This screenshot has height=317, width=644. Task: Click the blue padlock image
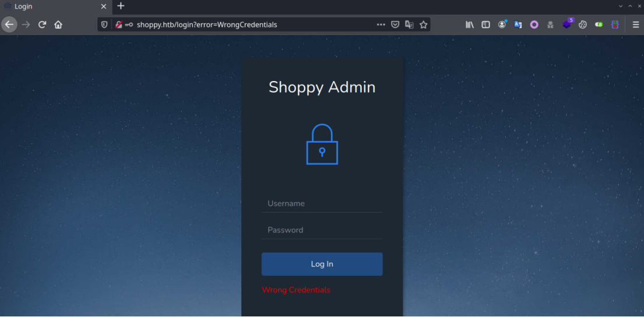(x=322, y=144)
